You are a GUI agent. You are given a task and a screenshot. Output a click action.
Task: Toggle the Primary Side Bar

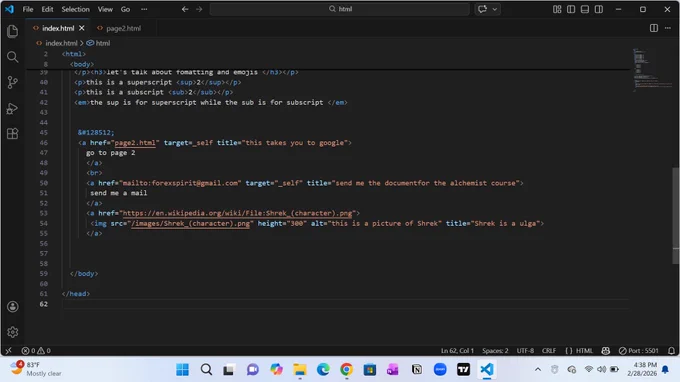coord(571,9)
